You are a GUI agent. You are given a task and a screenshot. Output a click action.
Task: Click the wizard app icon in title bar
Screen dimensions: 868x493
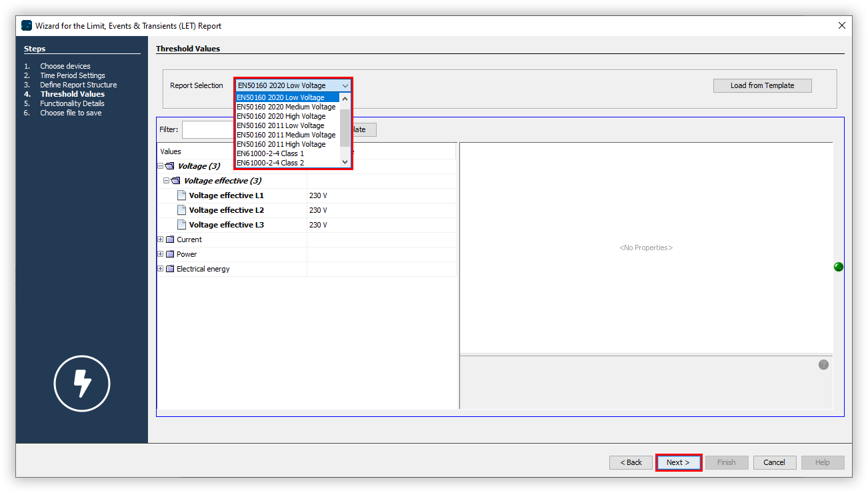(x=27, y=25)
